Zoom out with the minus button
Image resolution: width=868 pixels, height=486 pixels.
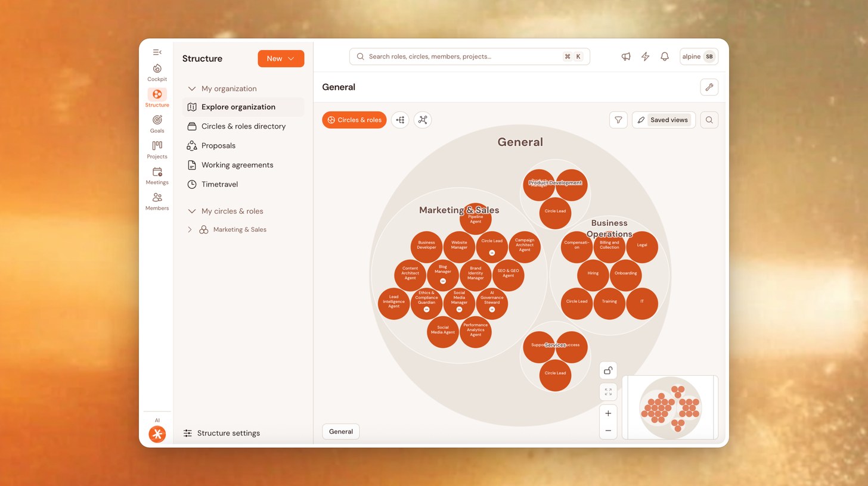pyautogui.click(x=608, y=431)
